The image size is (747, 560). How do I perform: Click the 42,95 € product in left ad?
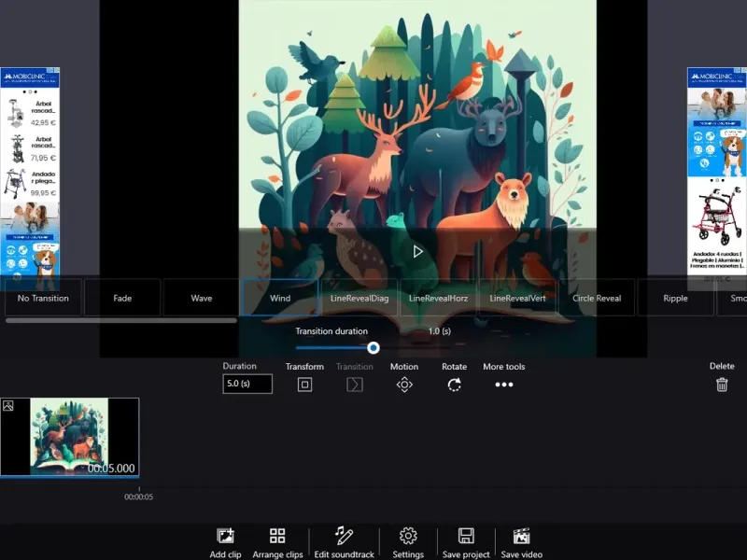pos(30,113)
